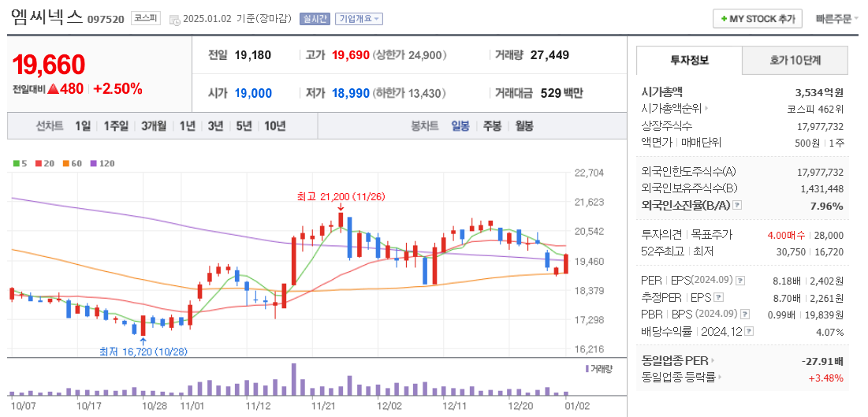Click the 거래량 value 27,449
The height and width of the screenshot is (417, 868).
pos(549,55)
